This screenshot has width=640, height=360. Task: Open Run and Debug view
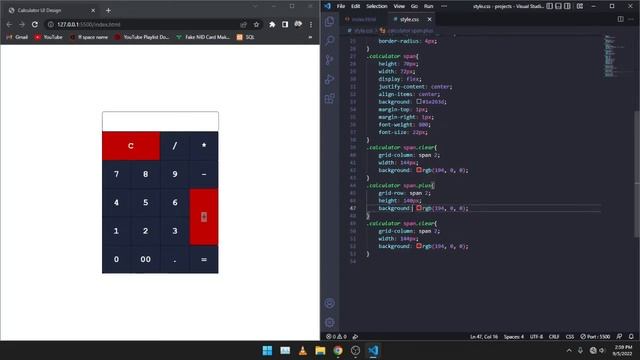[330, 79]
